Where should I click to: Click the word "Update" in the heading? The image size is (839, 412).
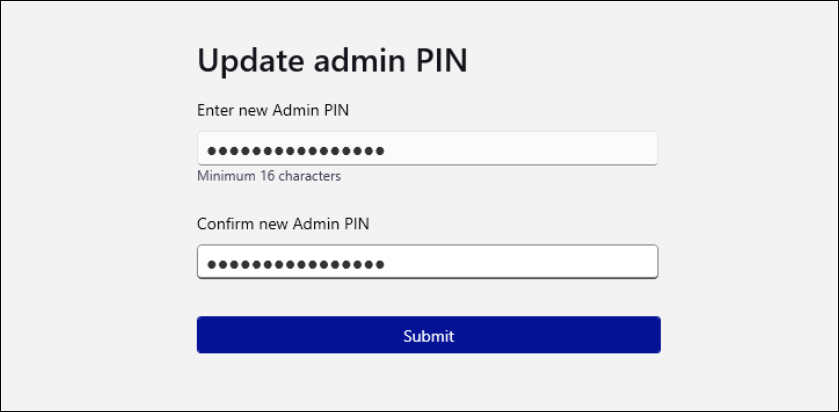246,61
